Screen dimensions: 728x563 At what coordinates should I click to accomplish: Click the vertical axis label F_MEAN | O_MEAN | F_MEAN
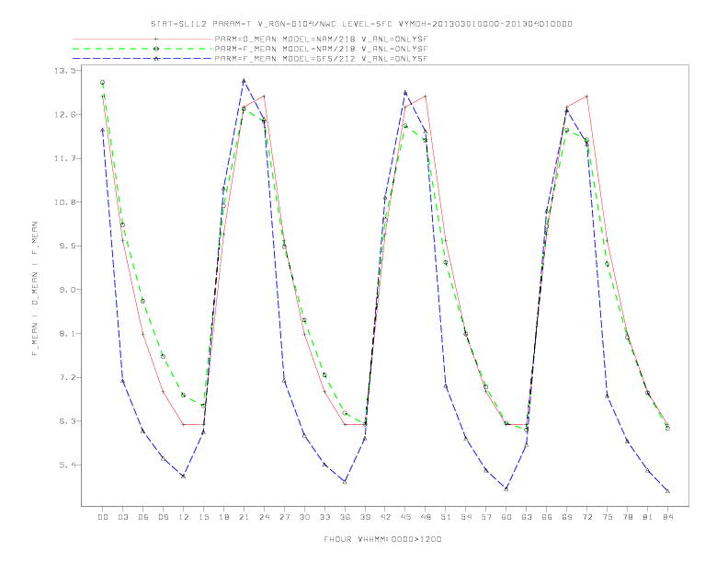pyautogui.click(x=34, y=289)
